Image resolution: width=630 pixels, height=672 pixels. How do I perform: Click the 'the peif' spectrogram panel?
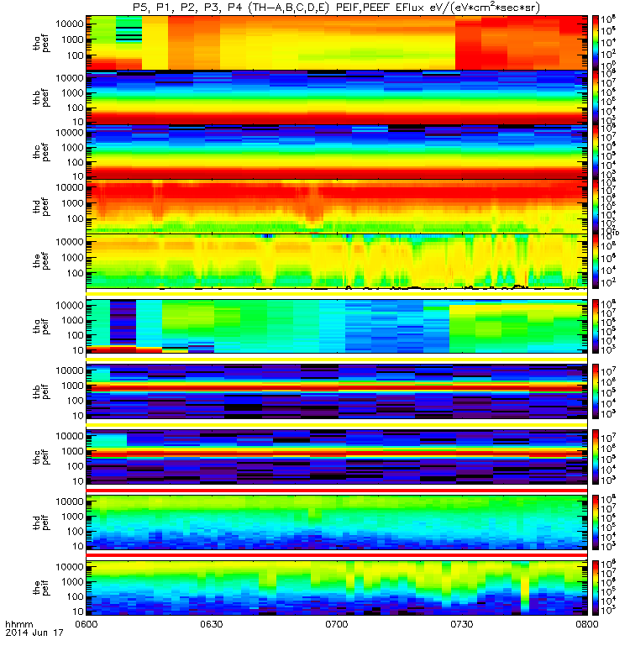[x=337, y=588]
